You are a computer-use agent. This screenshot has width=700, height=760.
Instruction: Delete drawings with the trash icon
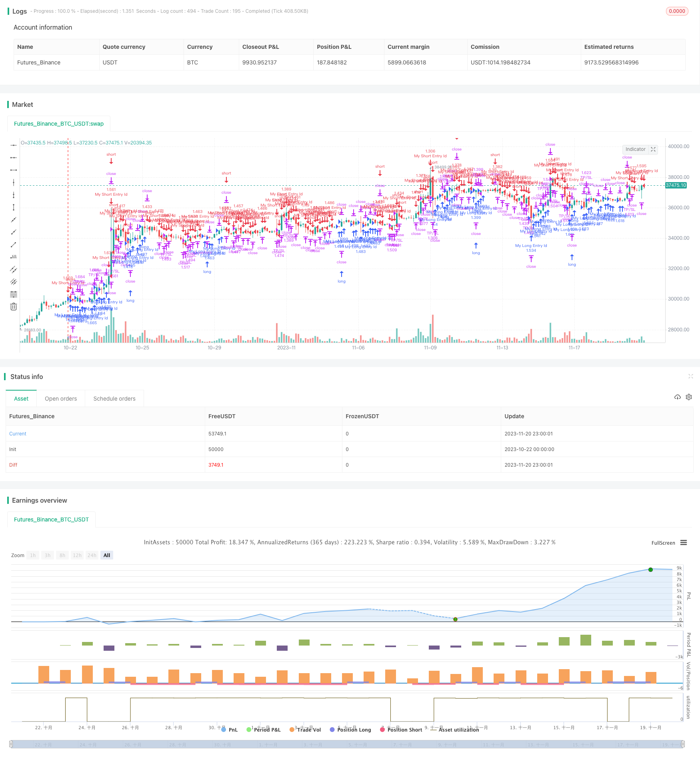14,307
